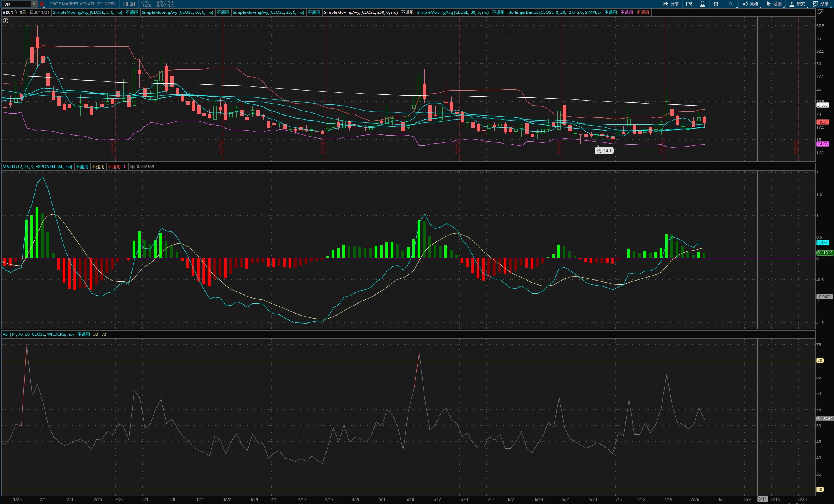
Task: Click the red linked-symbol indicator icon
Action: tap(42, 4)
